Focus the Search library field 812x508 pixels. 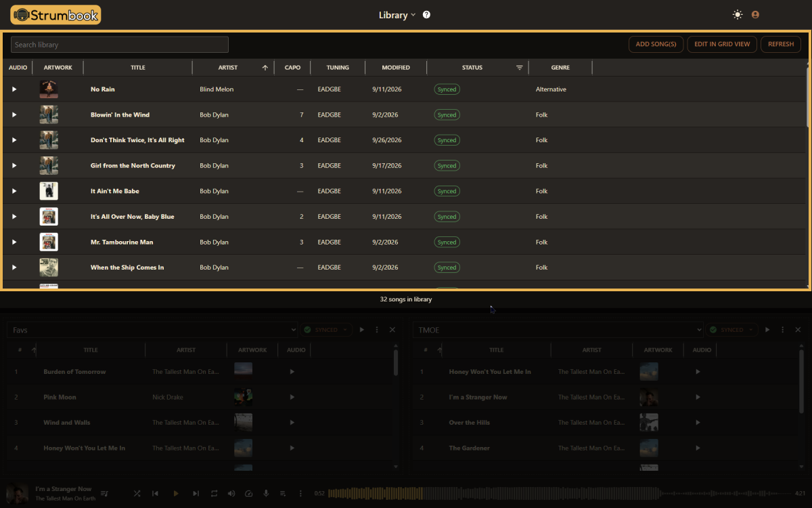(x=120, y=45)
